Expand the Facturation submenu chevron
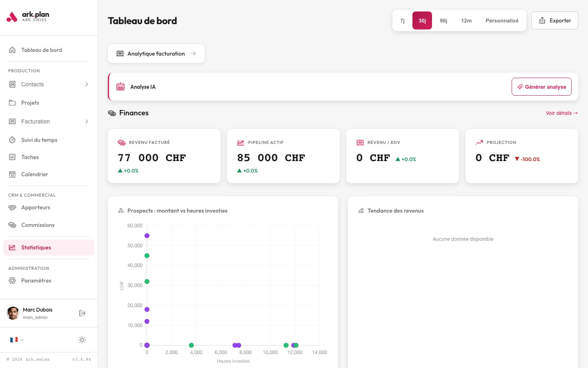 point(87,121)
